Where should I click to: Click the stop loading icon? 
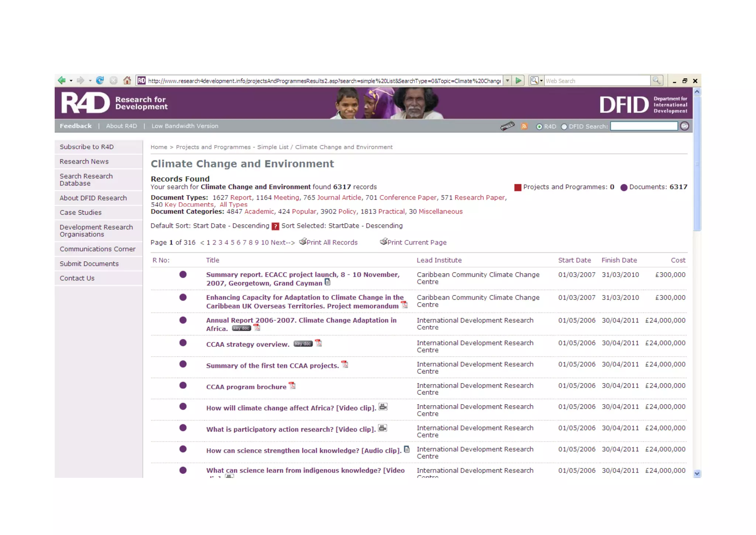[x=114, y=81]
